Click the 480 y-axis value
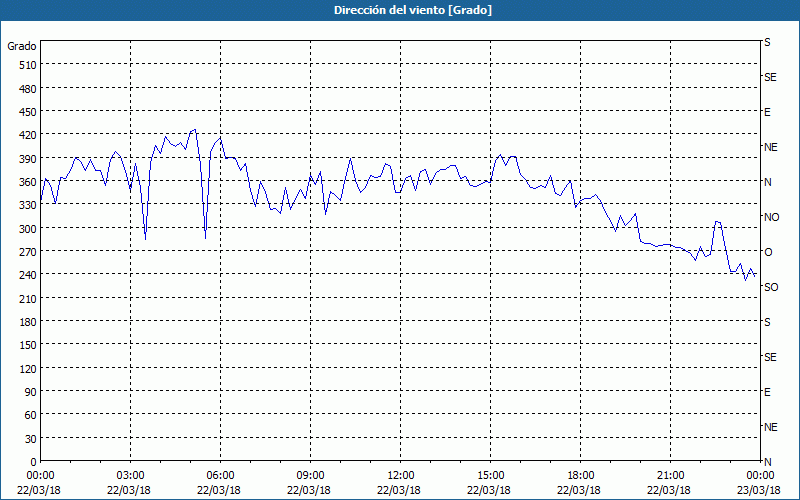 28,89
